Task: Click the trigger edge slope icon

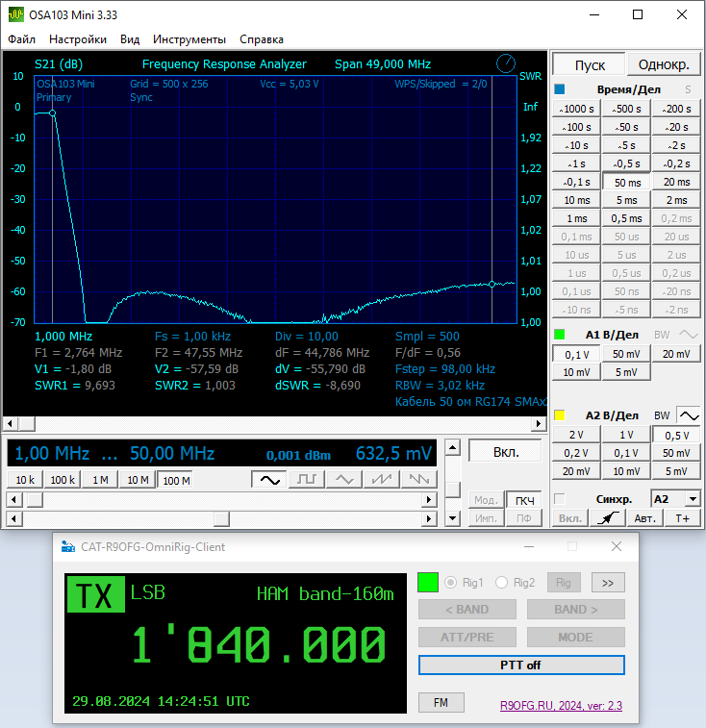Action: click(x=608, y=518)
